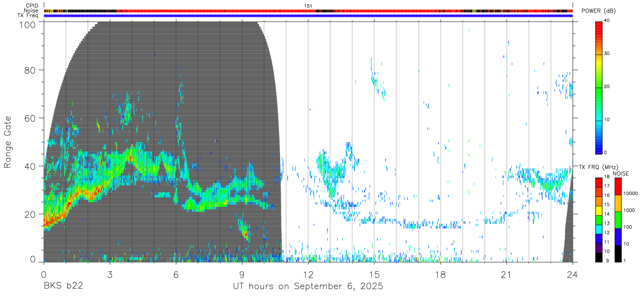The image size is (644, 297).
Task: Click range gate tick label 40
Action: tap(30, 166)
